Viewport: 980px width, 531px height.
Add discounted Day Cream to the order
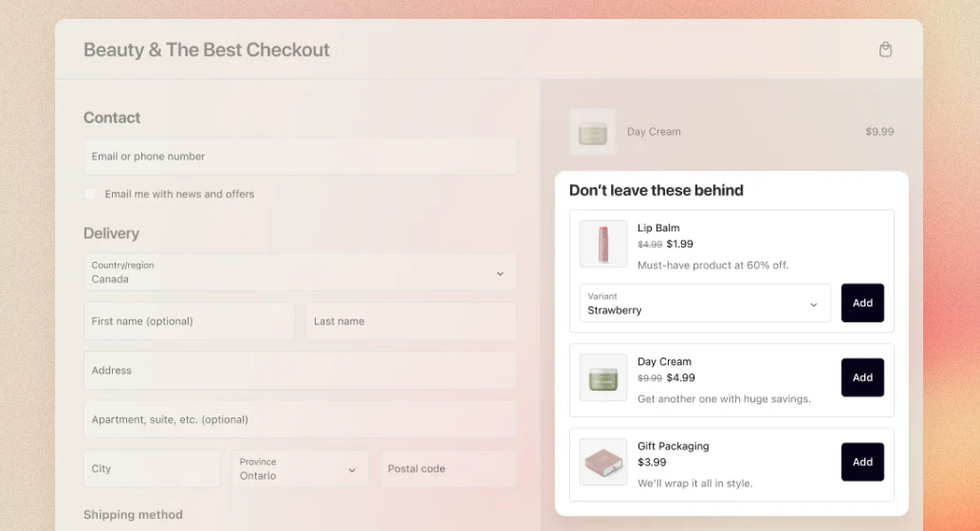(x=862, y=377)
